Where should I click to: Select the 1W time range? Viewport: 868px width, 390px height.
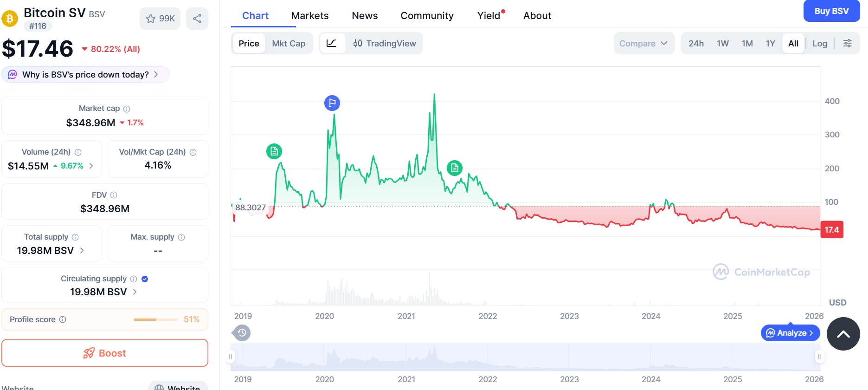(x=723, y=43)
